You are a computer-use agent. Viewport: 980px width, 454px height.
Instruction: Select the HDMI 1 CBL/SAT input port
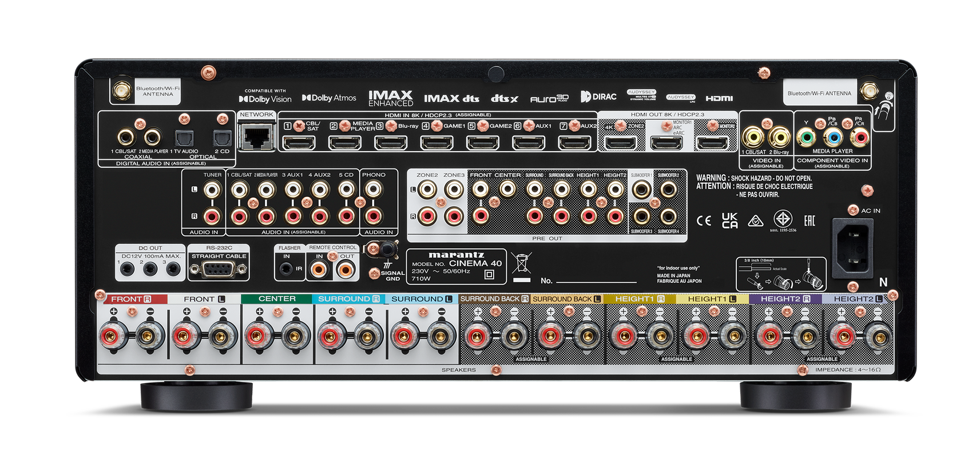pyautogui.click(x=299, y=142)
